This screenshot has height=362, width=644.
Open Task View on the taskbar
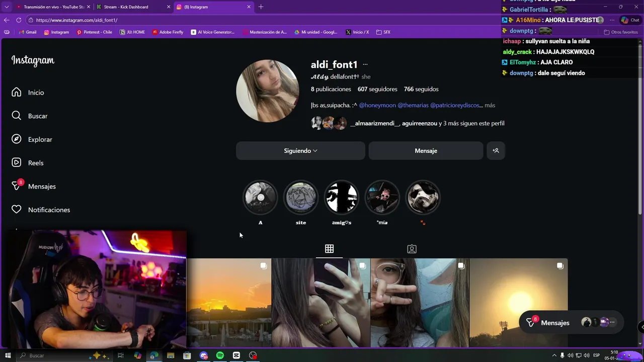[121, 355]
